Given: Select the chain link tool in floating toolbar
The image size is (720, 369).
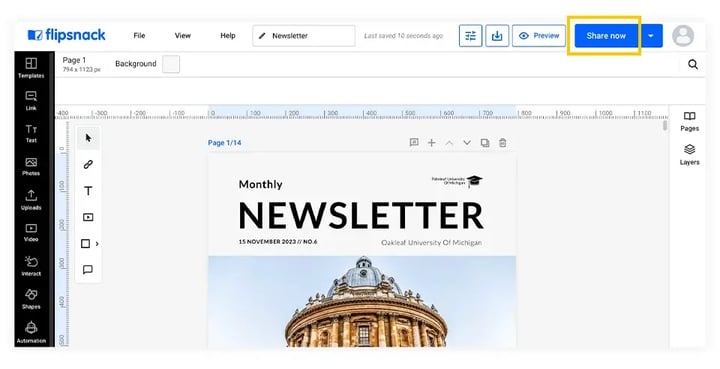Looking at the screenshot, I should point(88,164).
